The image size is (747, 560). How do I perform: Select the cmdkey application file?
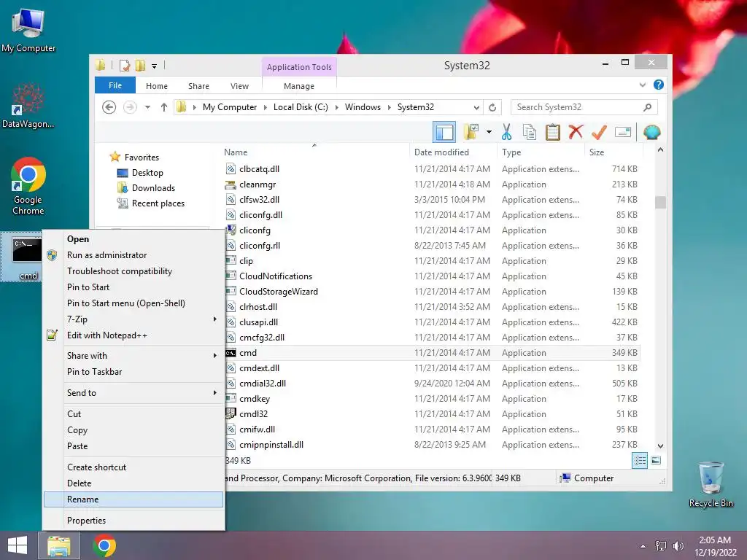(255, 399)
